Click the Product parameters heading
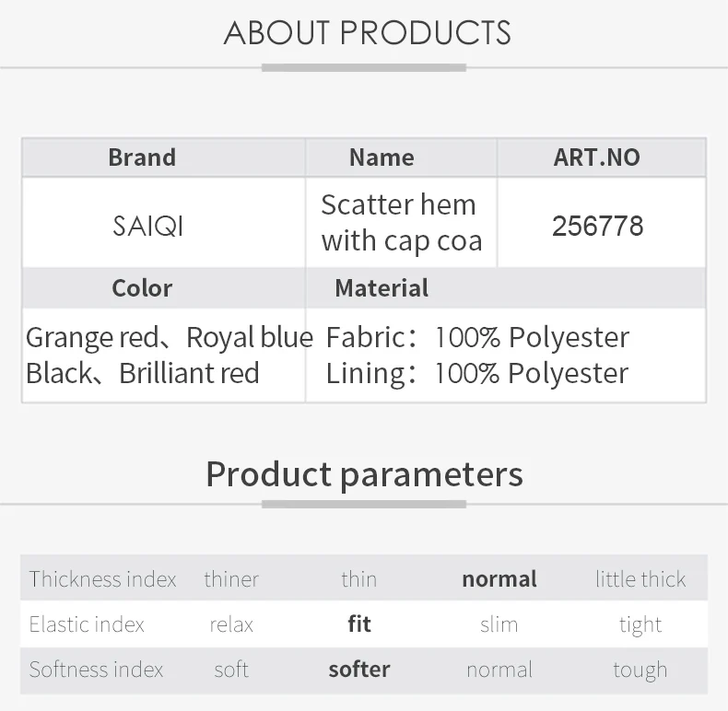728x711 pixels. [x=365, y=474]
